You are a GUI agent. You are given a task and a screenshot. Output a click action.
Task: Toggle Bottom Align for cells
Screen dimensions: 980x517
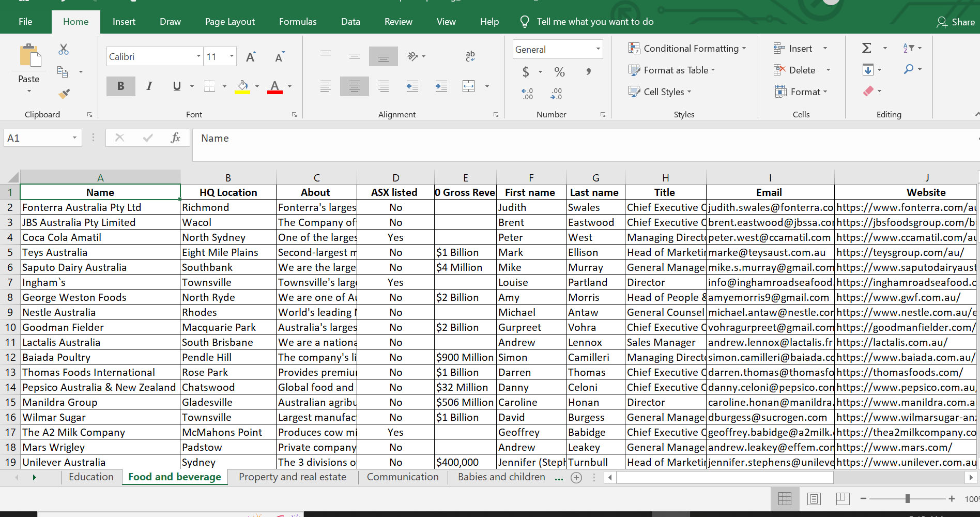[x=384, y=56]
